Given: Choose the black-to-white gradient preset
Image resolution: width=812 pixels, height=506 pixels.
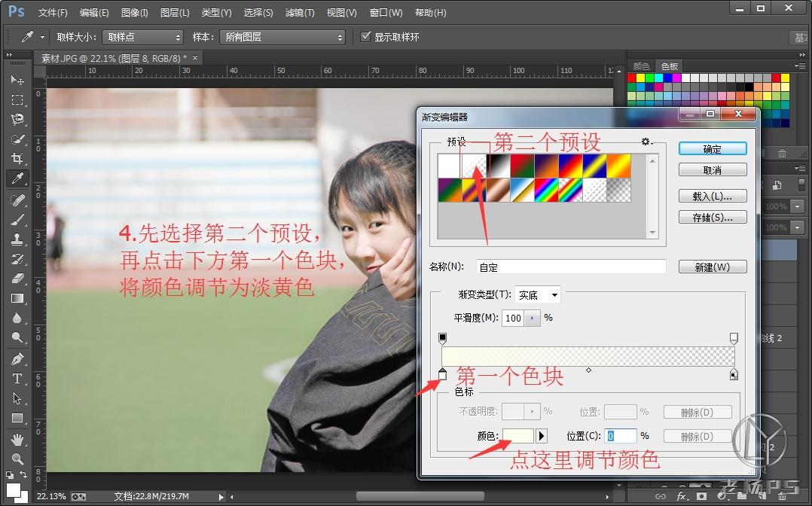Looking at the screenshot, I should pyautogui.click(x=498, y=166).
